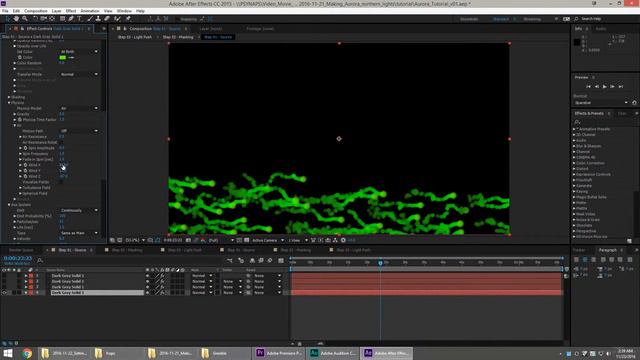Open the Emit Continuously dropdown
640x360 pixels.
79,210
